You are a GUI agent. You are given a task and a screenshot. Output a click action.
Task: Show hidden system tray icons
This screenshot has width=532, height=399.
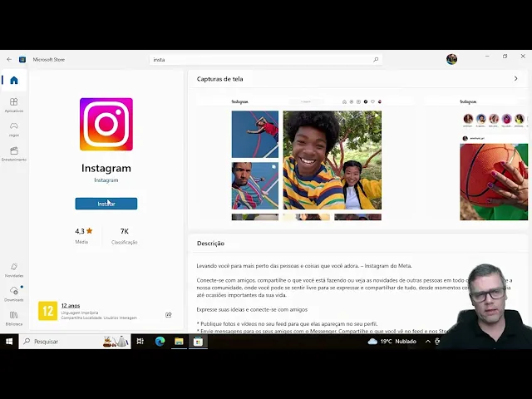click(x=428, y=342)
